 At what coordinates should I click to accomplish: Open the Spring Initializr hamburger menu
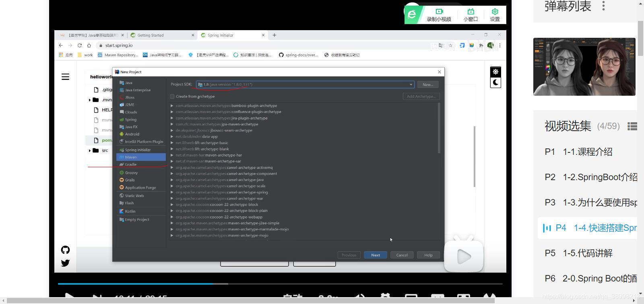[65, 77]
